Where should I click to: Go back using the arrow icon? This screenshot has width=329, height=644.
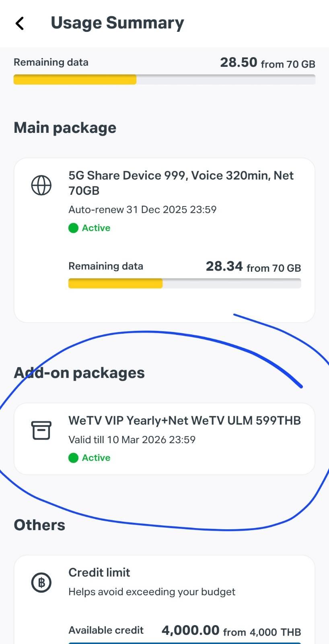20,23
